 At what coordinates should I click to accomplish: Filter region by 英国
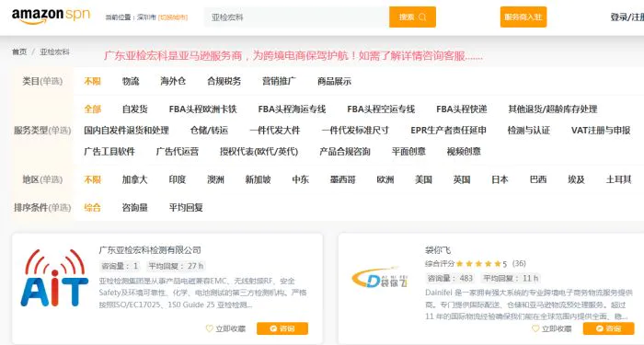[462, 179]
